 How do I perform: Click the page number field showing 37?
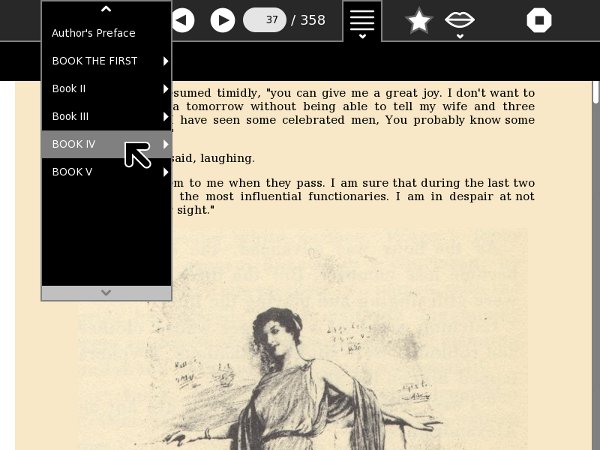265,20
